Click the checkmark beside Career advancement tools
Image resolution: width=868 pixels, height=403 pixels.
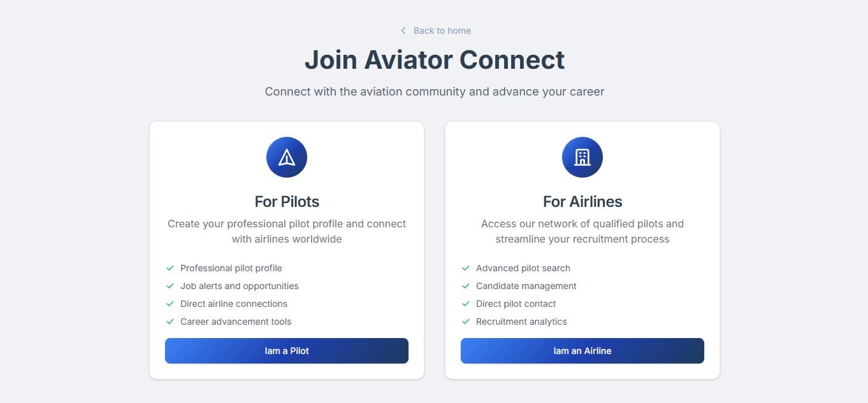point(170,322)
